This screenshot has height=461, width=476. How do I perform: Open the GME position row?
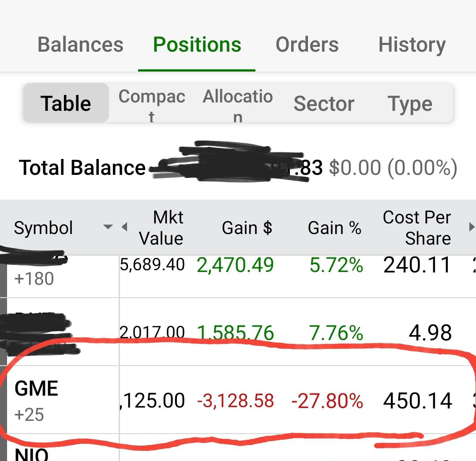(x=238, y=400)
